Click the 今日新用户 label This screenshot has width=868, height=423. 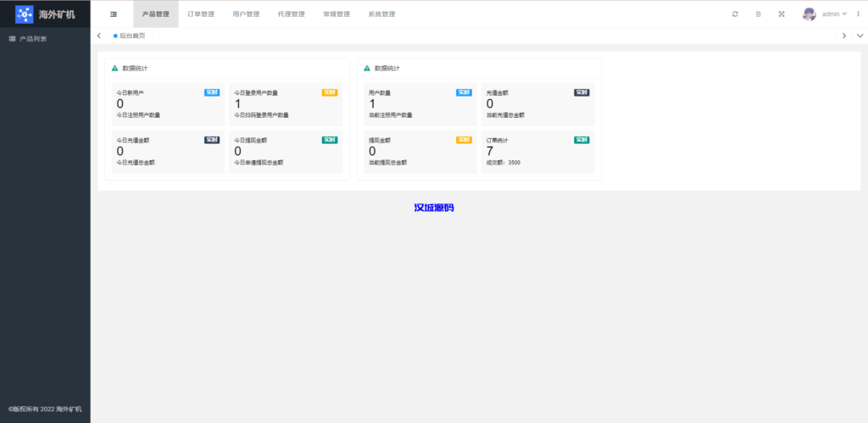point(130,93)
